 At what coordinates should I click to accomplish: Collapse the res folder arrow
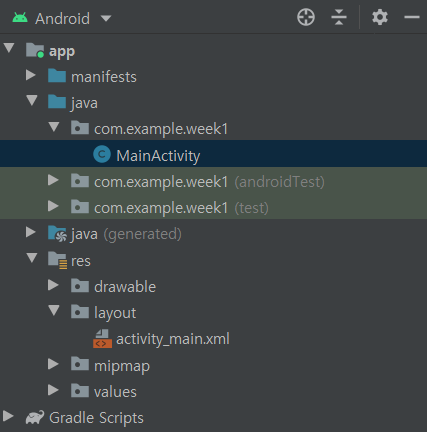pos(32,258)
